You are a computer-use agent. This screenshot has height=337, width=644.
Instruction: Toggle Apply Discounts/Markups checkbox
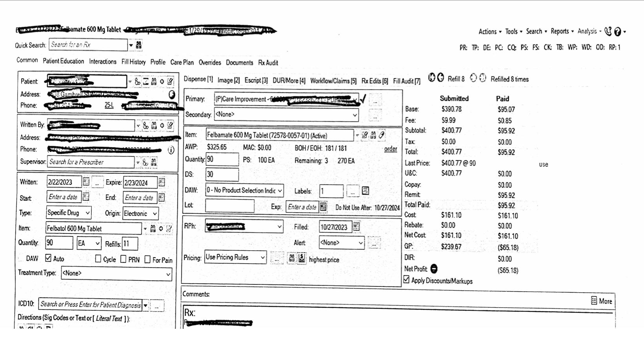[x=406, y=280]
